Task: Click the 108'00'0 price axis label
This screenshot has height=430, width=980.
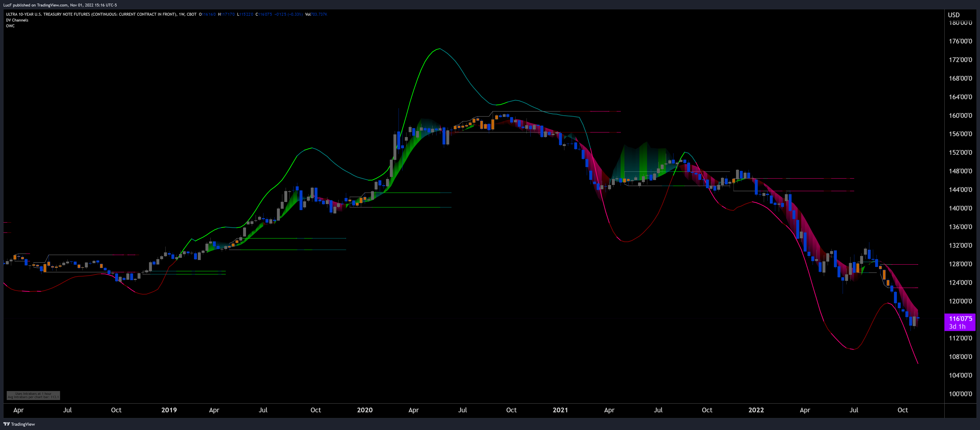Action: pyautogui.click(x=960, y=357)
